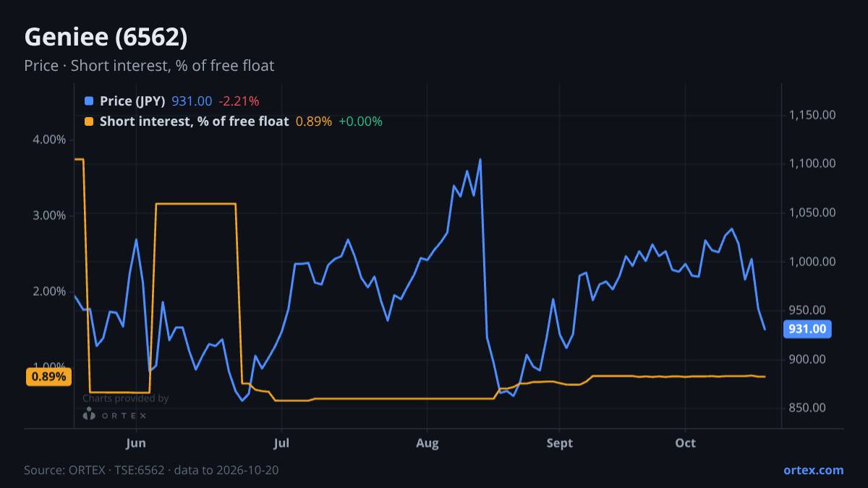Viewport: 868px width, 488px height.
Task: Click the blue Price legend color marker
Action: (89, 101)
